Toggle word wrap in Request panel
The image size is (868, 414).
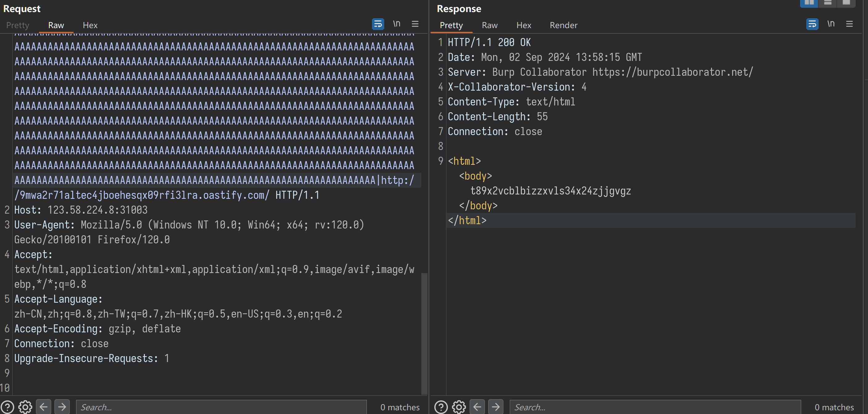(378, 24)
